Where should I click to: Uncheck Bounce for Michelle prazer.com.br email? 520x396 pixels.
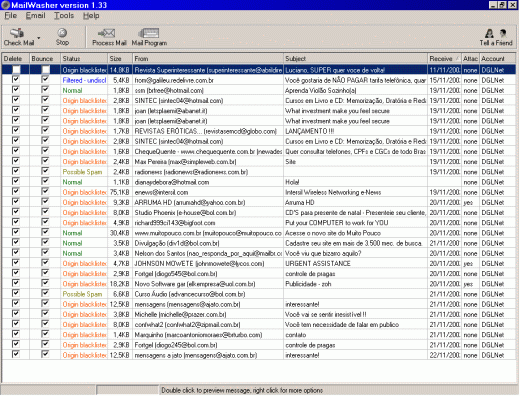click(45, 314)
